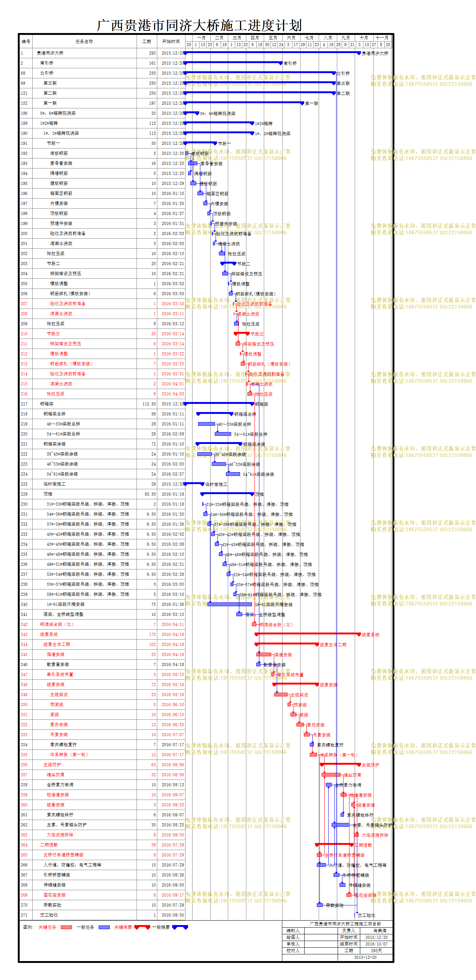The height and width of the screenshot is (980, 476).
Task: Select the 锚固区钢筋 task name cell
Action: pyautogui.click(x=61, y=193)
